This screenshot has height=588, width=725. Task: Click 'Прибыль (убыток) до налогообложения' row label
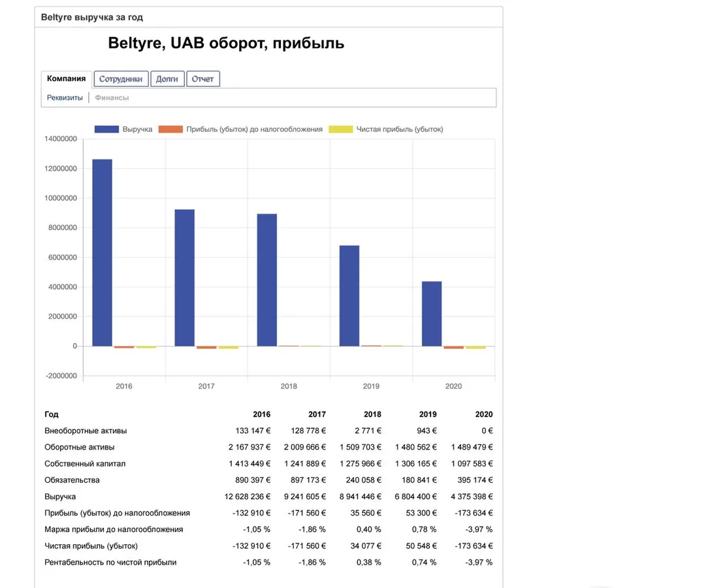pos(117,513)
